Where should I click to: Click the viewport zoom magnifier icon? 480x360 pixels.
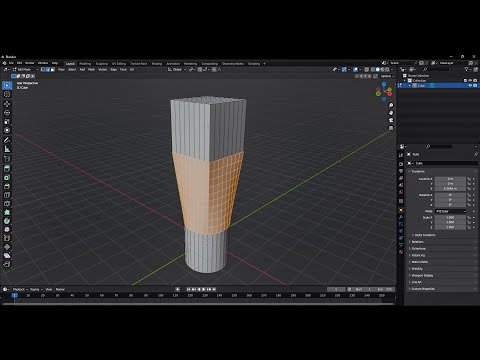click(x=391, y=105)
